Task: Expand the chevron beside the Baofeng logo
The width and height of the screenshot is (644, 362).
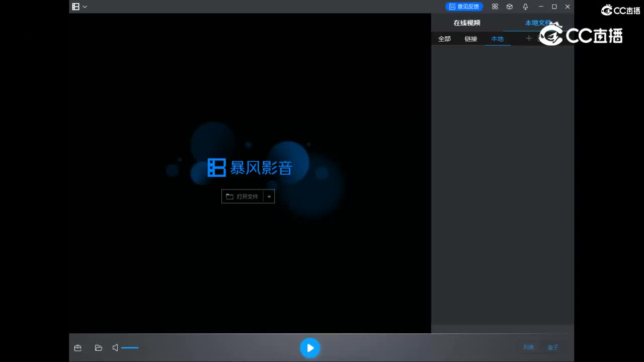Action: coord(85,7)
